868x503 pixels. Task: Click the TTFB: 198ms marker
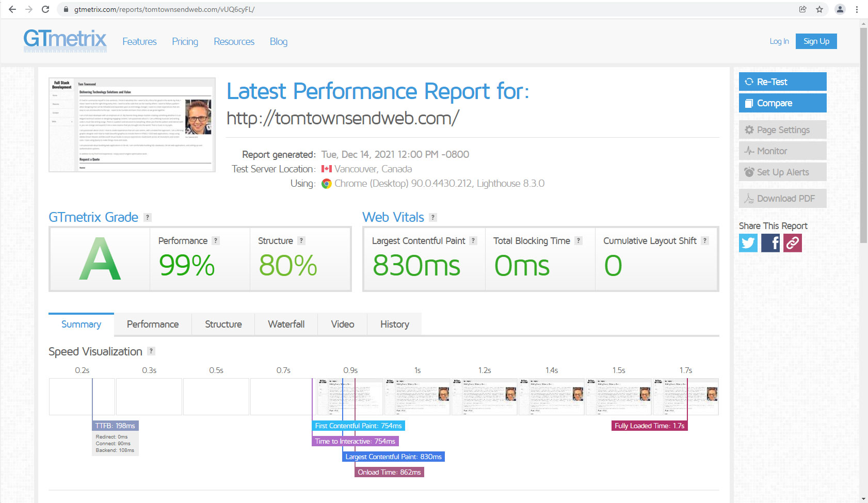coord(115,426)
